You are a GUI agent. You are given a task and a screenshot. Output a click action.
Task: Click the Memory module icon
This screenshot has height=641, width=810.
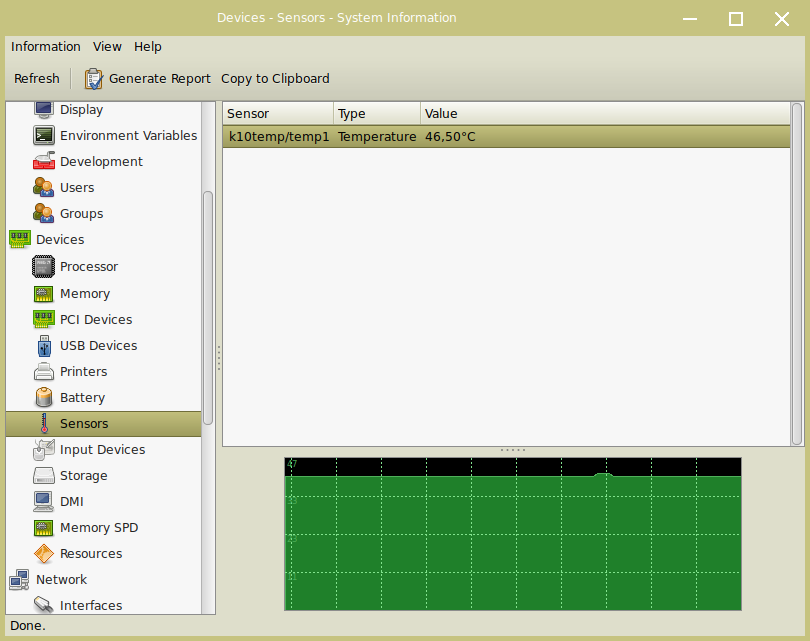click(44, 293)
